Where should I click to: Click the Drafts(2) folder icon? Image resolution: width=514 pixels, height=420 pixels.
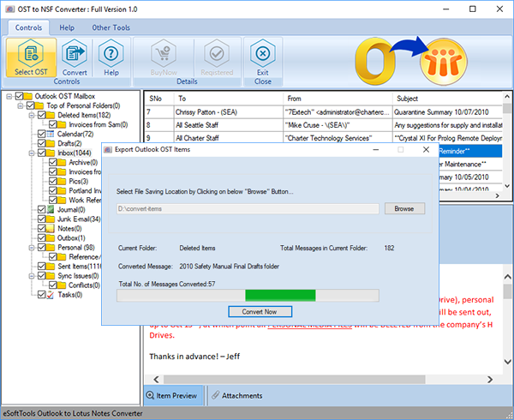51,144
